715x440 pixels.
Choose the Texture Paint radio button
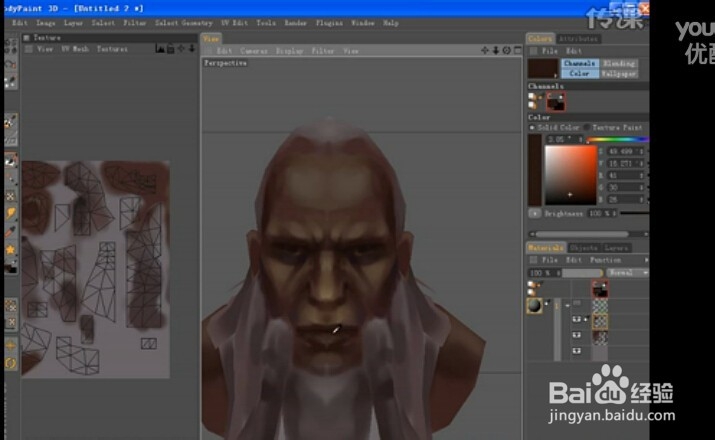click(x=587, y=128)
